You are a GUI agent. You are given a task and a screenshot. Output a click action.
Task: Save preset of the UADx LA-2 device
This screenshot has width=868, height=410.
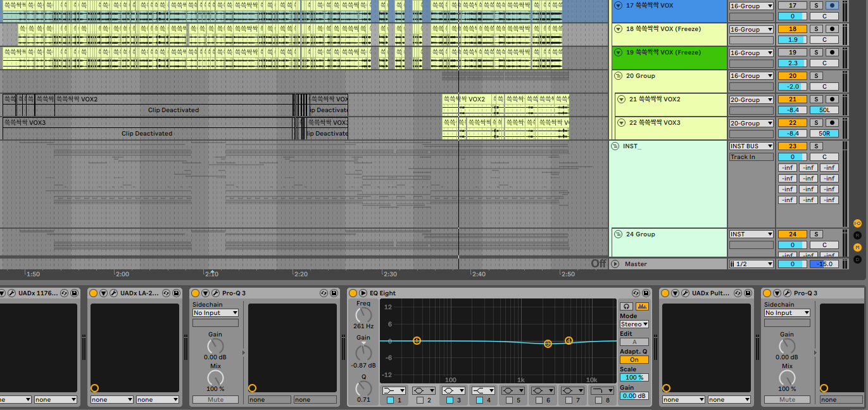tap(175, 293)
